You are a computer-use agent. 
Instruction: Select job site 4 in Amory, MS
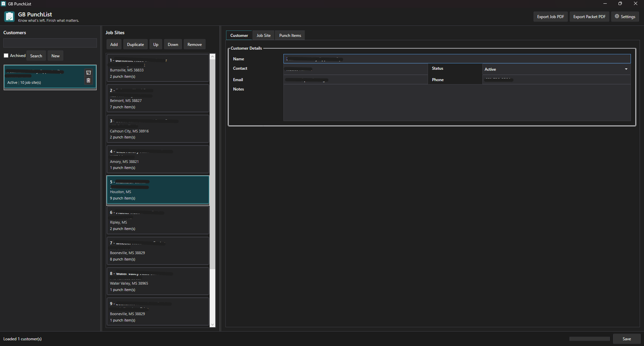pos(158,160)
